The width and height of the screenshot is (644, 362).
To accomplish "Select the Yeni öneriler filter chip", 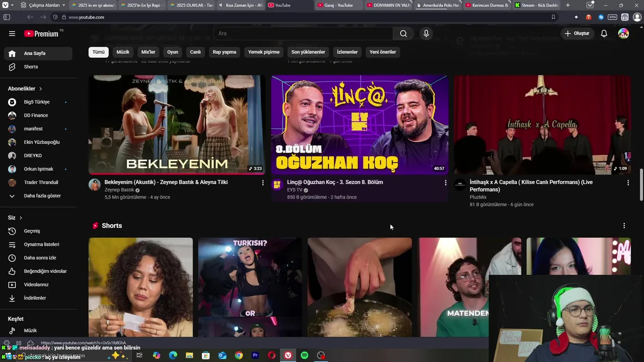I will (x=383, y=52).
